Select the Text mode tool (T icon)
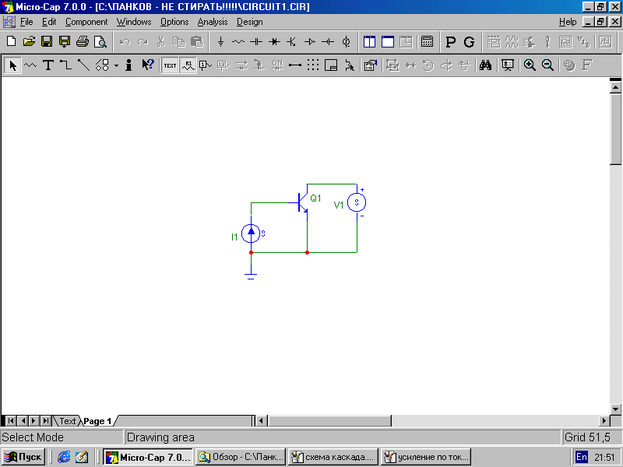Viewport: 623px width, 467px height. (47, 65)
